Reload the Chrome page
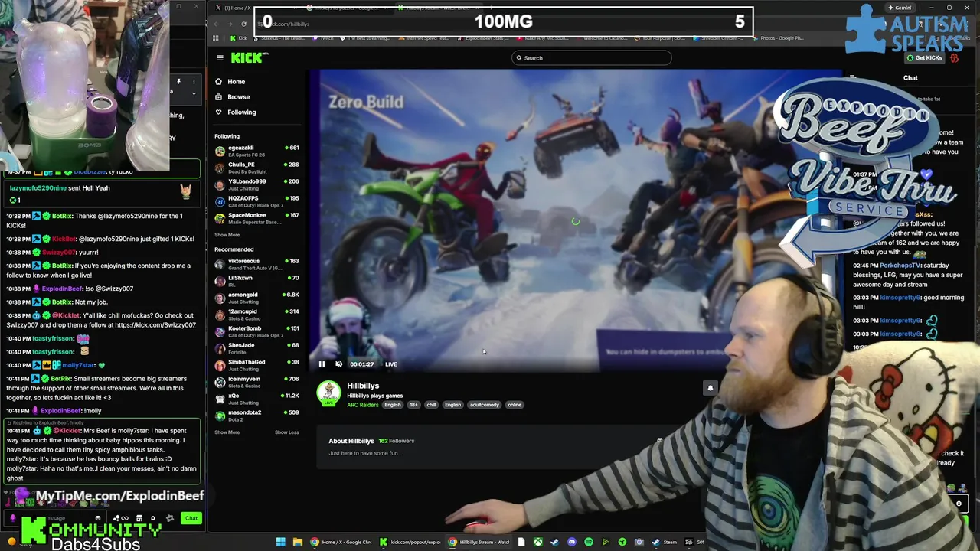The width and height of the screenshot is (980, 551). point(243,24)
